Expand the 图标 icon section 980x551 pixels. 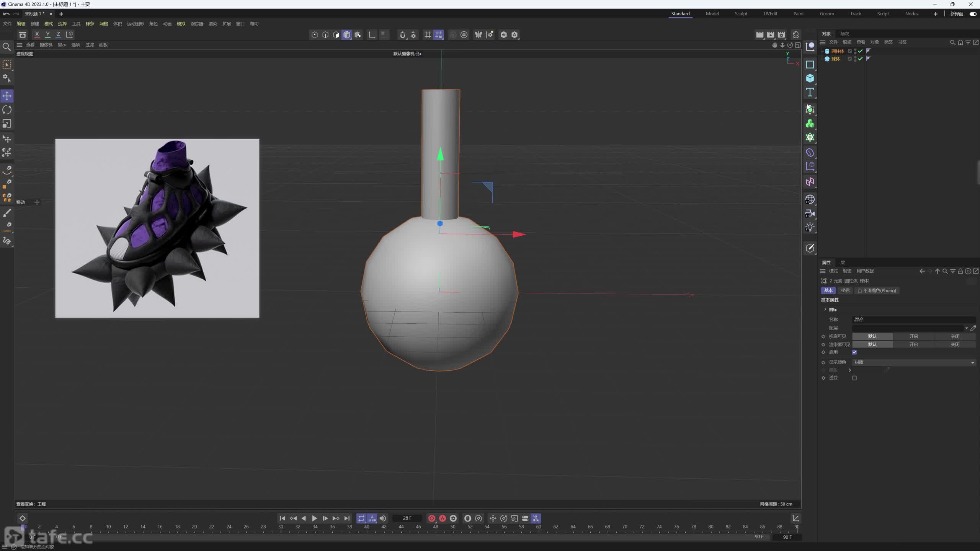click(825, 310)
